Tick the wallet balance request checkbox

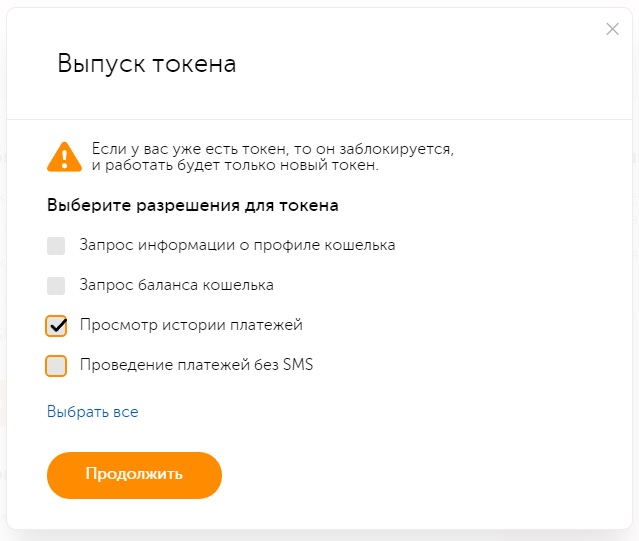click(56, 286)
